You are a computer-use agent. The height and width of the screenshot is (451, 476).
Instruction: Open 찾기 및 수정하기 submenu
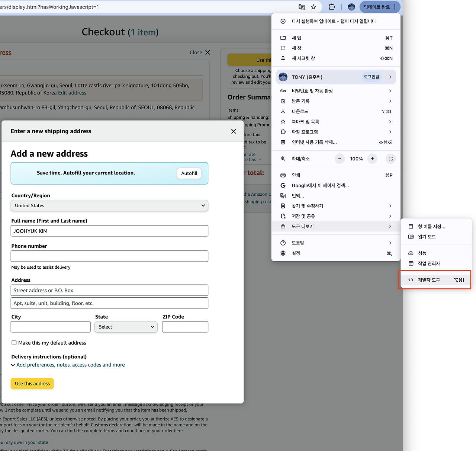pyautogui.click(x=336, y=206)
